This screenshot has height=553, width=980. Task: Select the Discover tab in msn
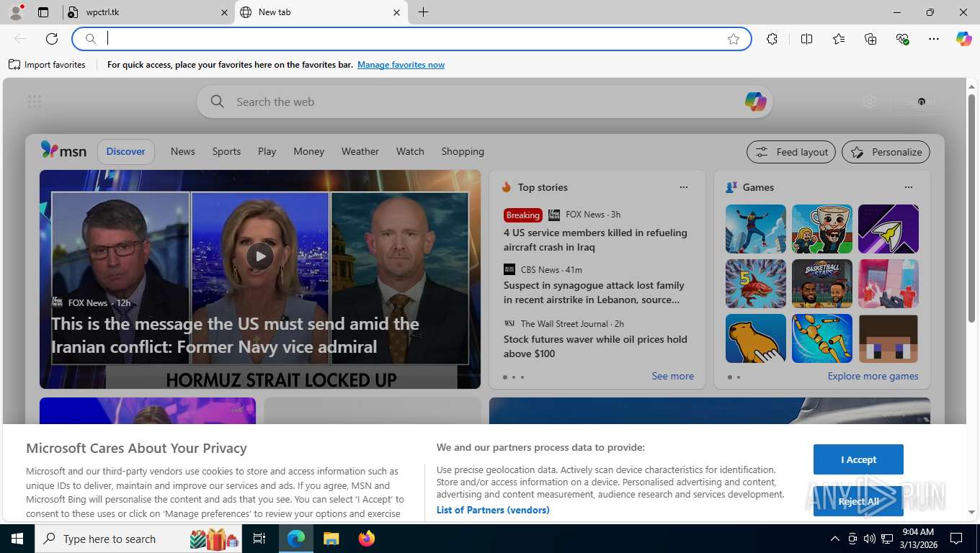click(126, 151)
